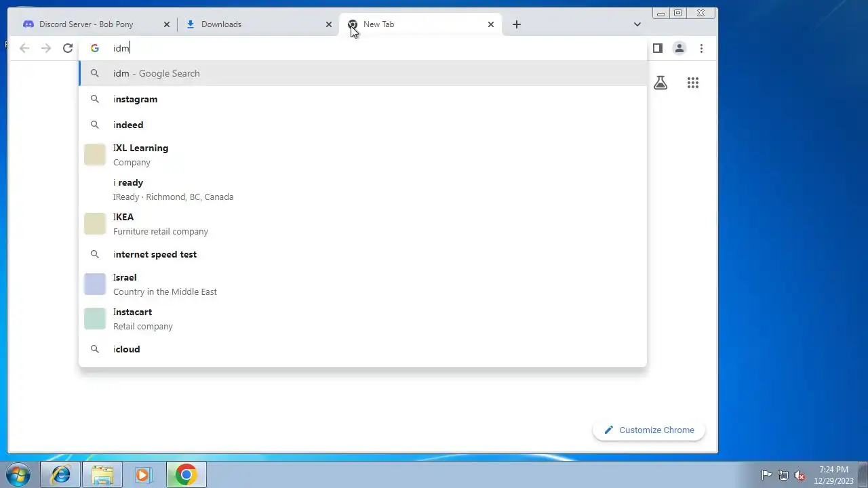Open the Search Labs flask icon
The width and height of the screenshot is (868, 488).
point(660,83)
